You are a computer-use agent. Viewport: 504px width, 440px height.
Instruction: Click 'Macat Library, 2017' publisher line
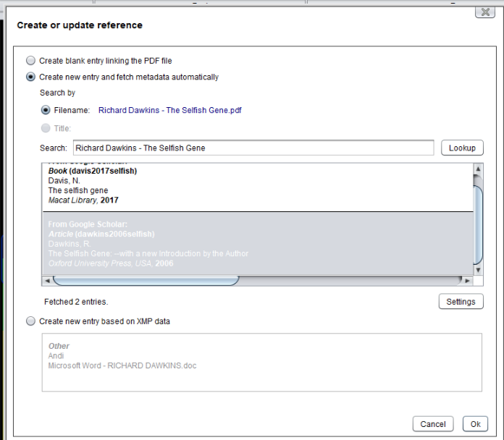[83, 200]
